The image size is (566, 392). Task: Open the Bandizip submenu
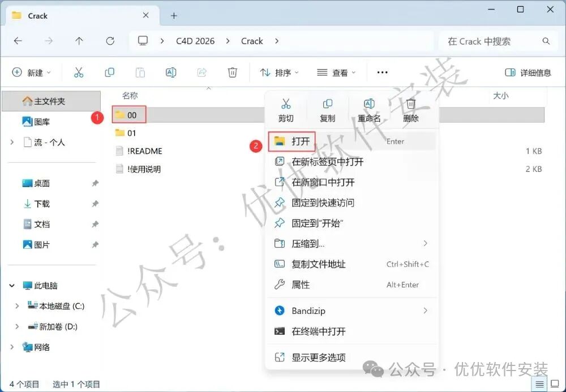pyautogui.click(x=352, y=311)
